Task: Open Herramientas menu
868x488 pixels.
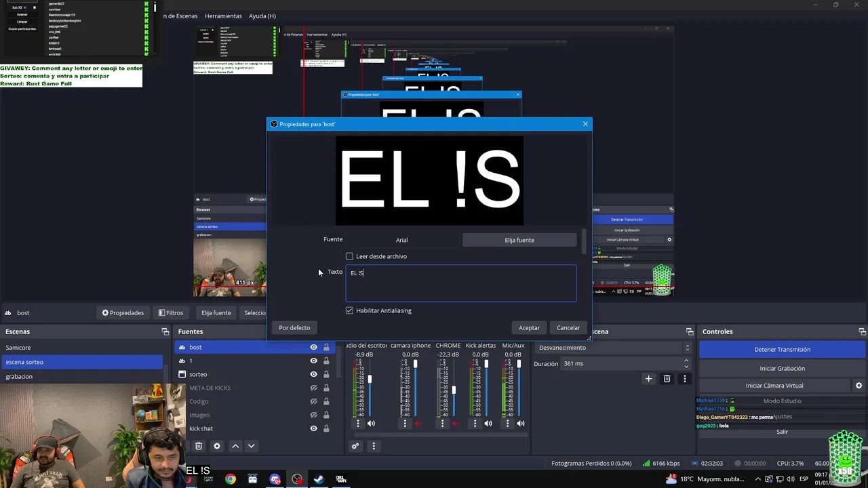Action: (222, 16)
